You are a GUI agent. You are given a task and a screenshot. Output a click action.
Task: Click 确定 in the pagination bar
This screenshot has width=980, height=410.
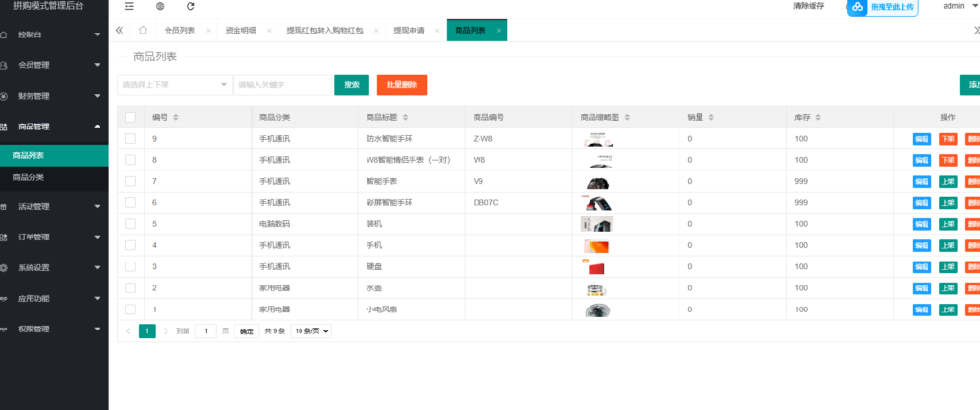[x=247, y=331]
